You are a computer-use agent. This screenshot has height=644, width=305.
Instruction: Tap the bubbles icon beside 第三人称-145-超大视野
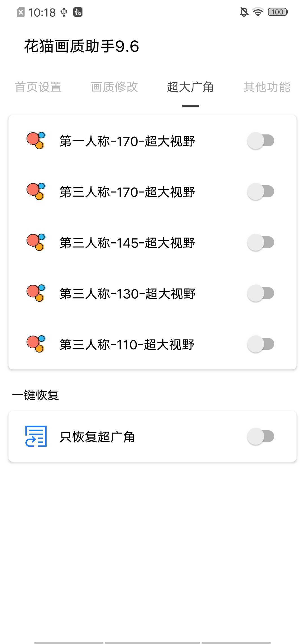[36, 242]
